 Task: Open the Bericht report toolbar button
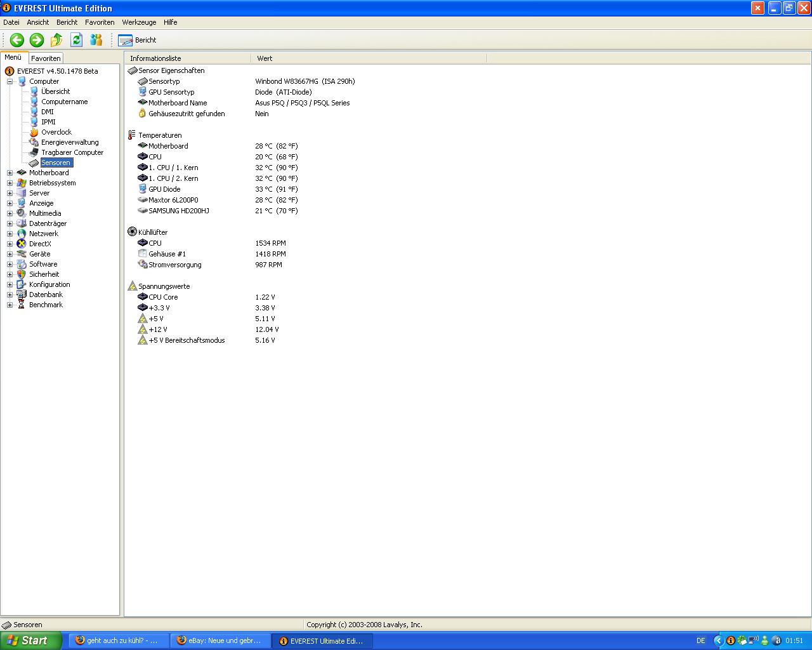click(x=137, y=40)
